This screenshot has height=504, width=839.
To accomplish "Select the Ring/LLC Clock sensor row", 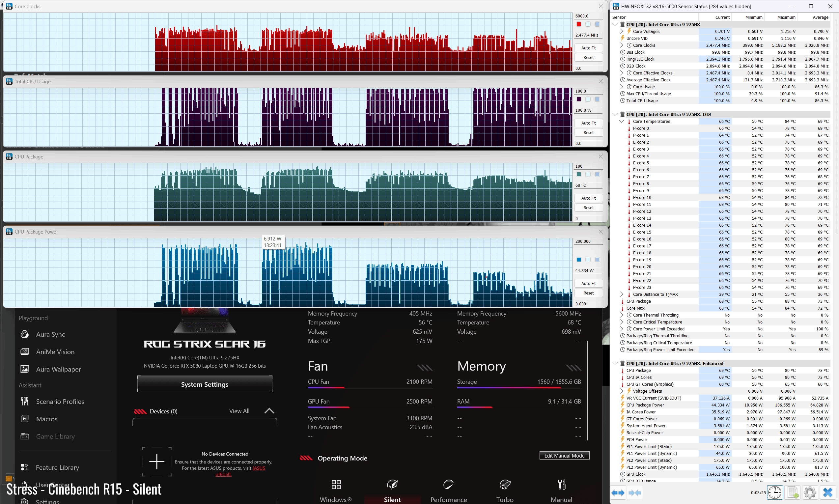I will tap(721, 59).
